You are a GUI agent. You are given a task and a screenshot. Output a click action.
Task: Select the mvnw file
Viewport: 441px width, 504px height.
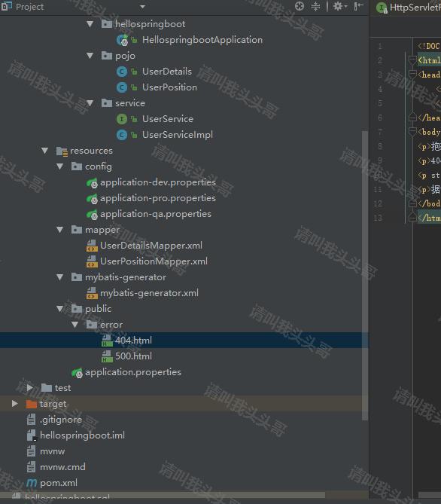[53, 451]
